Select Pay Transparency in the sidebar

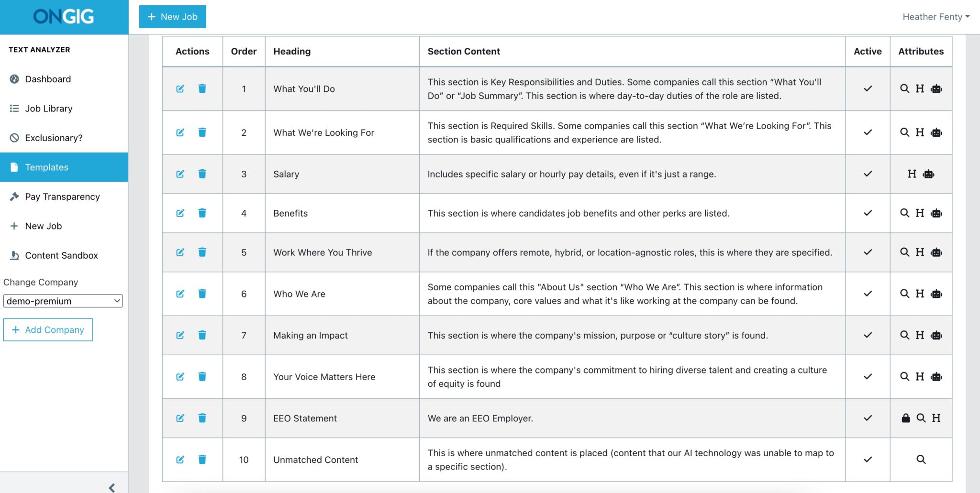tap(62, 197)
